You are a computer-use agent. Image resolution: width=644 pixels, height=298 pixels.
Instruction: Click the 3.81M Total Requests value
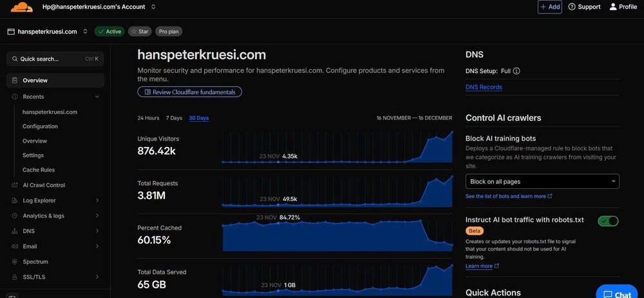point(151,195)
